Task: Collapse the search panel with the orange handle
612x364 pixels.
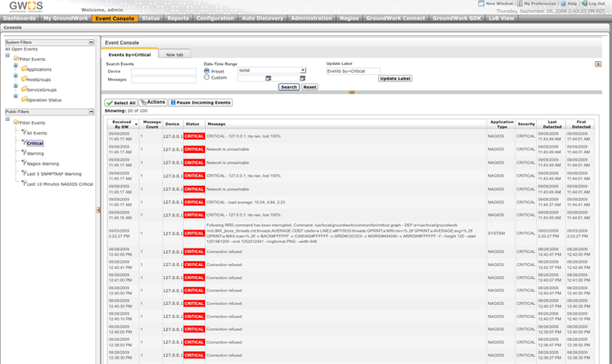Action: click(352, 92)
